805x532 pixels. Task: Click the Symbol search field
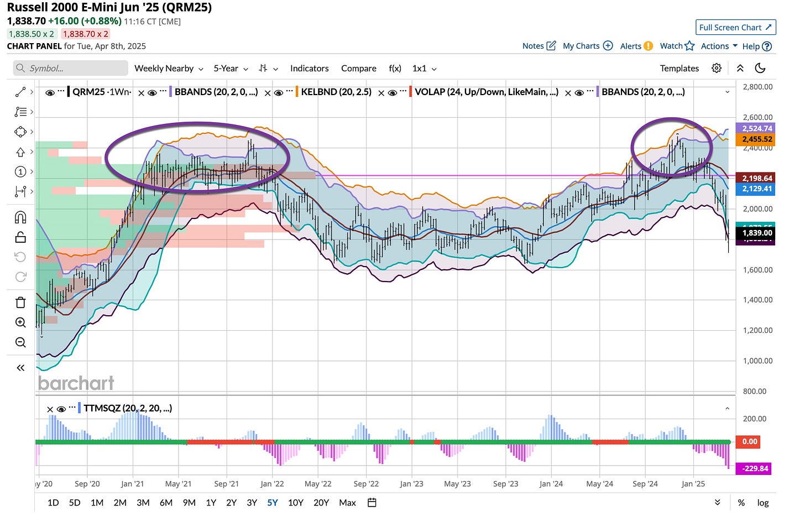click(x=70, y=68)
